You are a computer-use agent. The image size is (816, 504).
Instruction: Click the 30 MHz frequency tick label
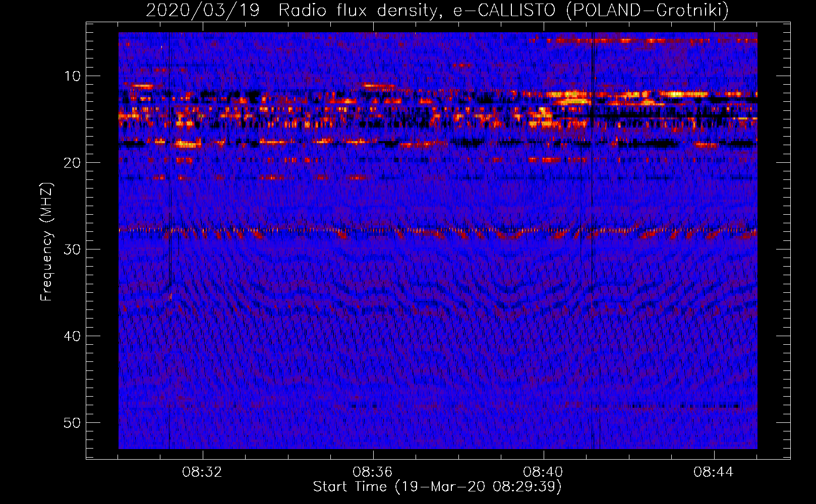tap(73, 249)
